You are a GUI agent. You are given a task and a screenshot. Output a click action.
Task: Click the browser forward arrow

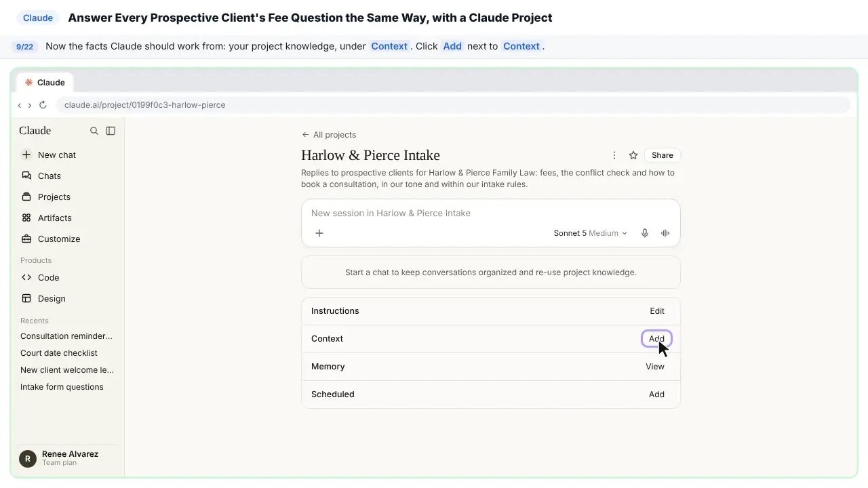[29, 105]
